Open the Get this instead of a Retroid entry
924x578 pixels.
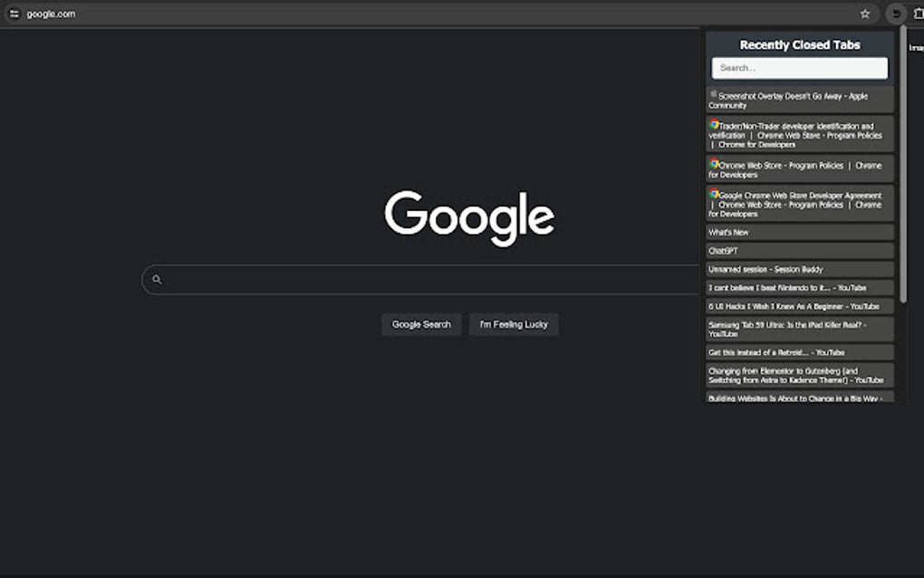pyautogui.click(x=800, y=352)
